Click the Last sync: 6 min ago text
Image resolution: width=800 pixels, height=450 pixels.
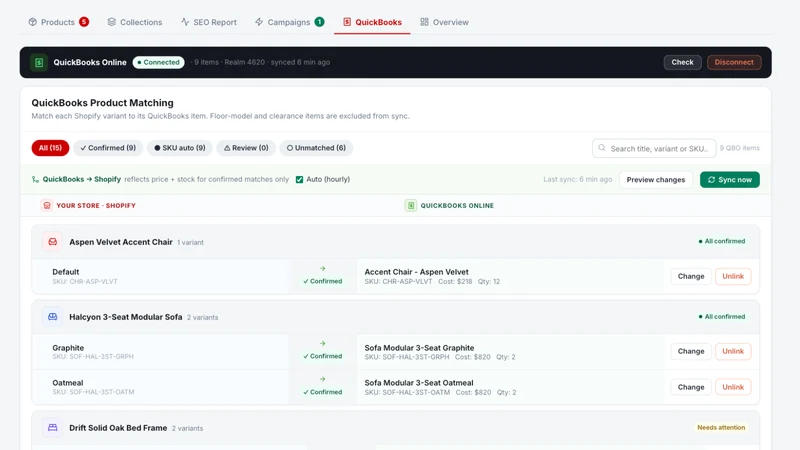coord(578,180)
